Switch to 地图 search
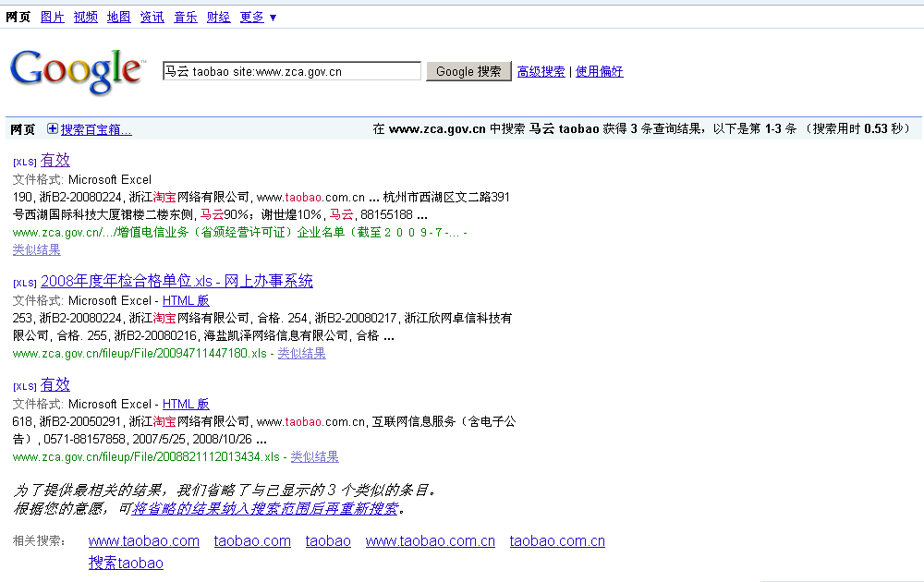Screen dimensions: 924x582 118,17
